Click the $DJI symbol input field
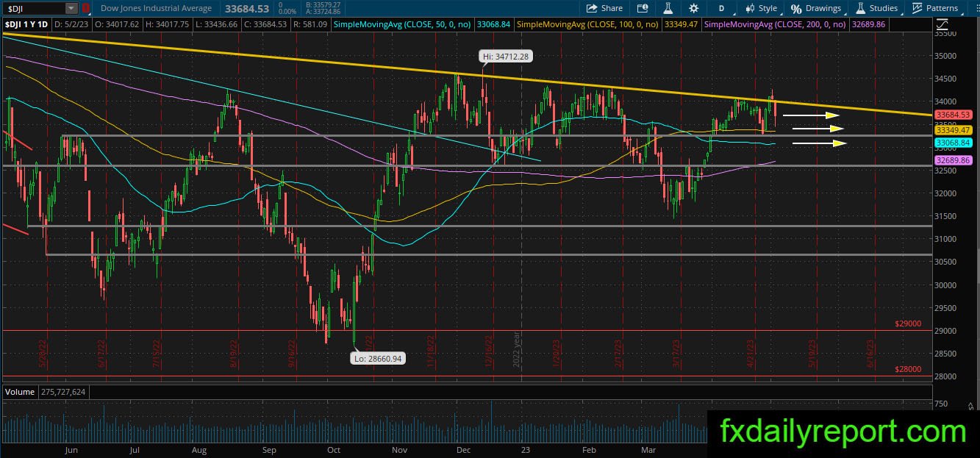Image resolution: width=980 pixels, height=458 pixels. pyautogui.click(x=34, y=8)
